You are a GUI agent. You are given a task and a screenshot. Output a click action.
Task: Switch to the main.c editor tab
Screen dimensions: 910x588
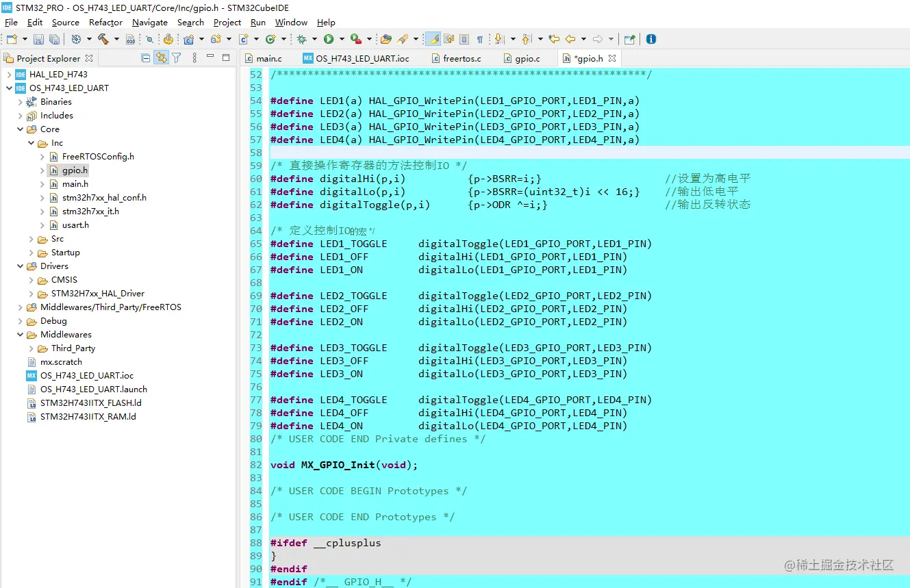[x=264, y=58]
